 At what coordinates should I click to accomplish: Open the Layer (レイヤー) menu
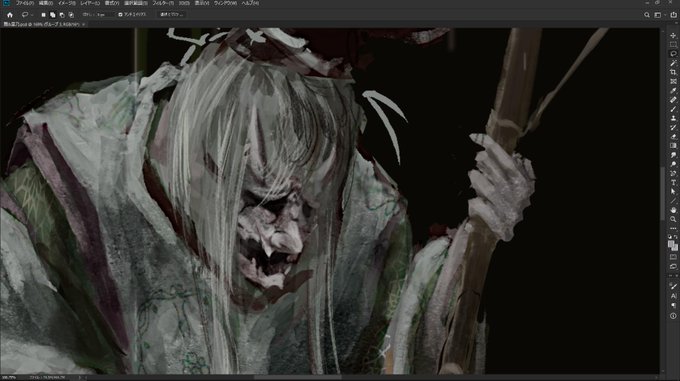(90, 3)
